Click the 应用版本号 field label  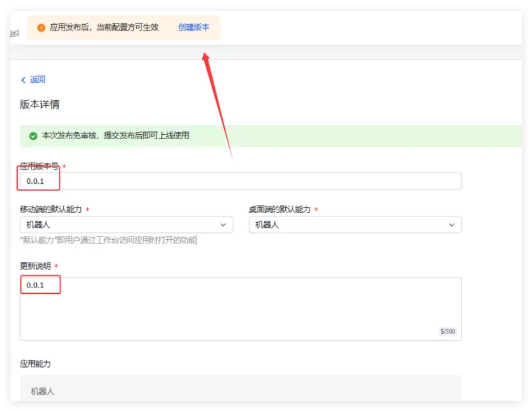tap(40, 167)
